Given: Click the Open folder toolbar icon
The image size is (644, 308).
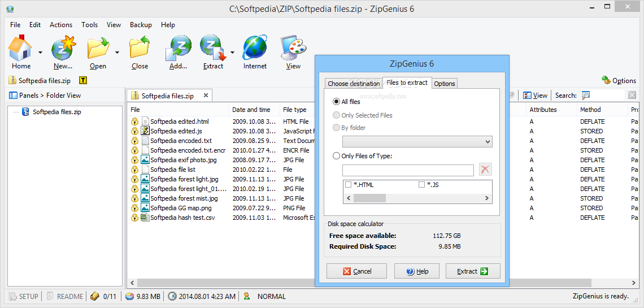Looking at the screenshot, I should point(98,49).
